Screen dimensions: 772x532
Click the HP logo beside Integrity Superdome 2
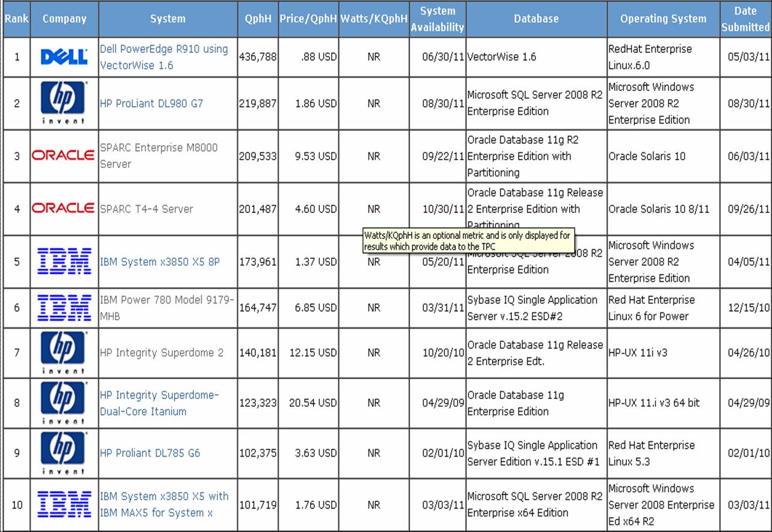click(x=64, y=351)
